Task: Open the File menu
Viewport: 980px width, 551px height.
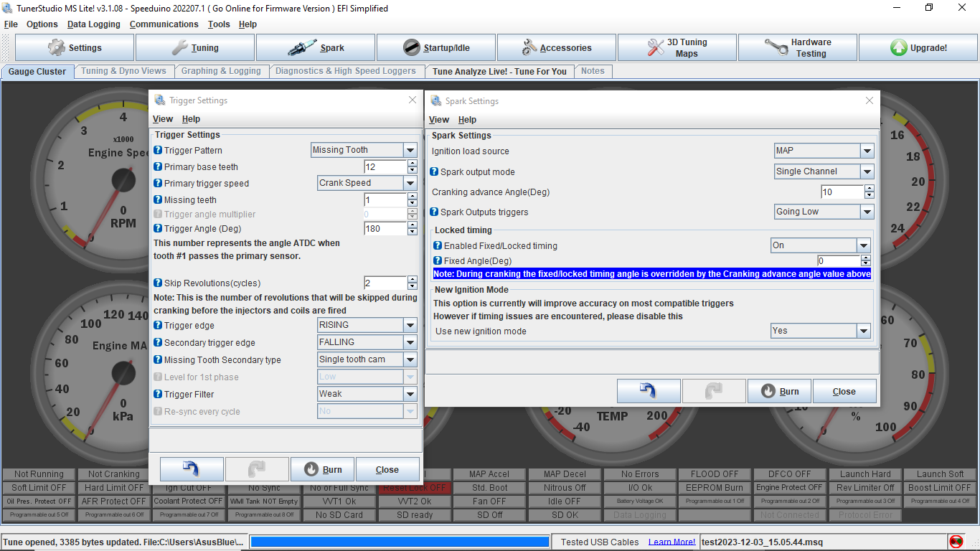Action: 11,24
